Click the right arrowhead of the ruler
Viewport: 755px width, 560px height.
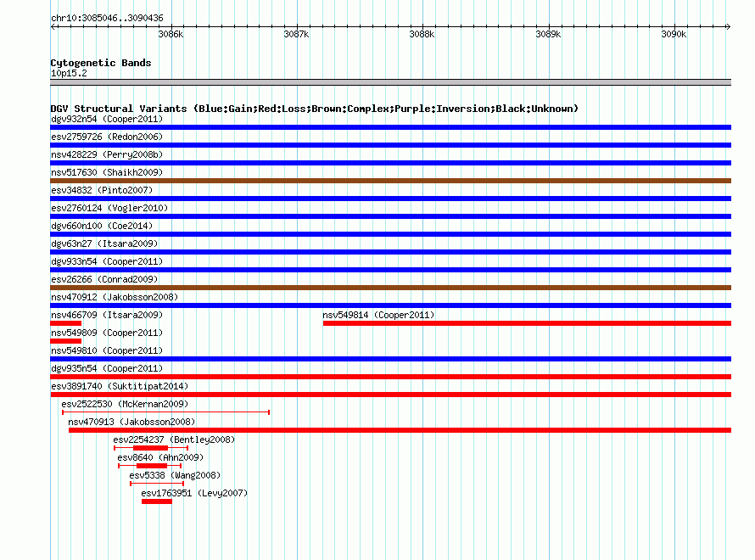click(x=728, y=26)
